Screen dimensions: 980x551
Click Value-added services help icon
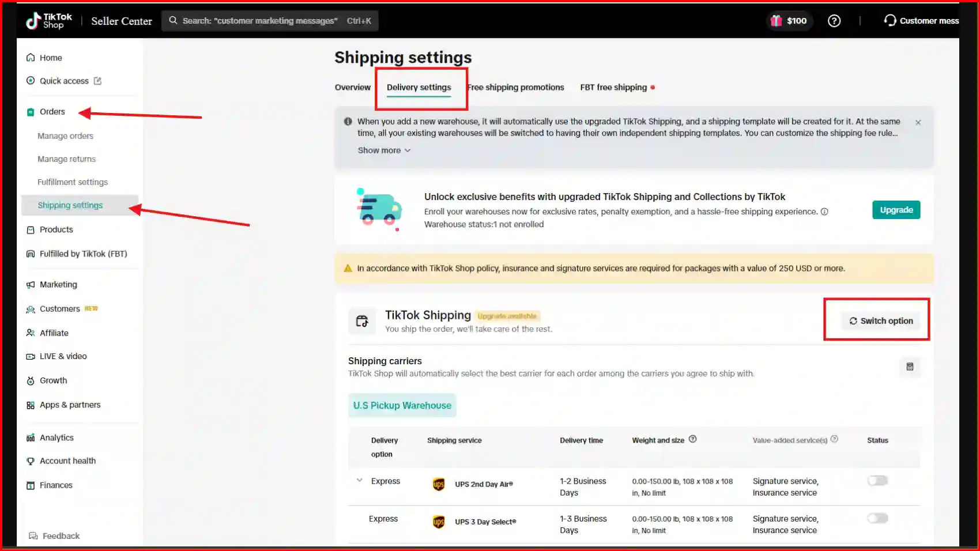pos(834,439)
